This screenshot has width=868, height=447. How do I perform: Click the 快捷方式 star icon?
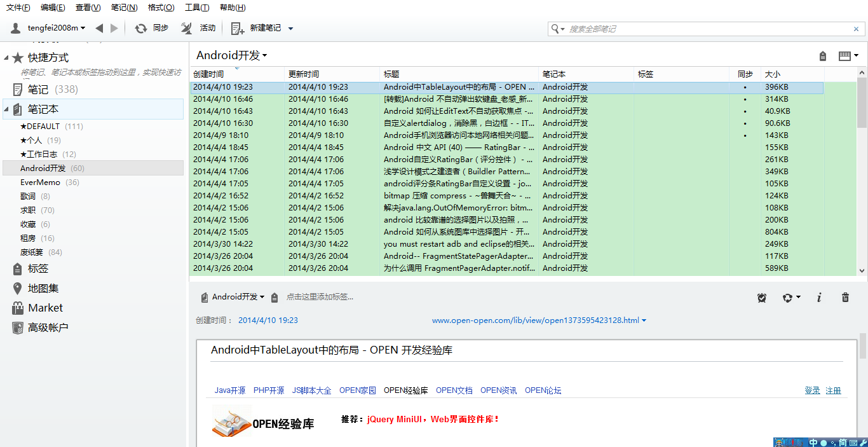click(18, 58)
